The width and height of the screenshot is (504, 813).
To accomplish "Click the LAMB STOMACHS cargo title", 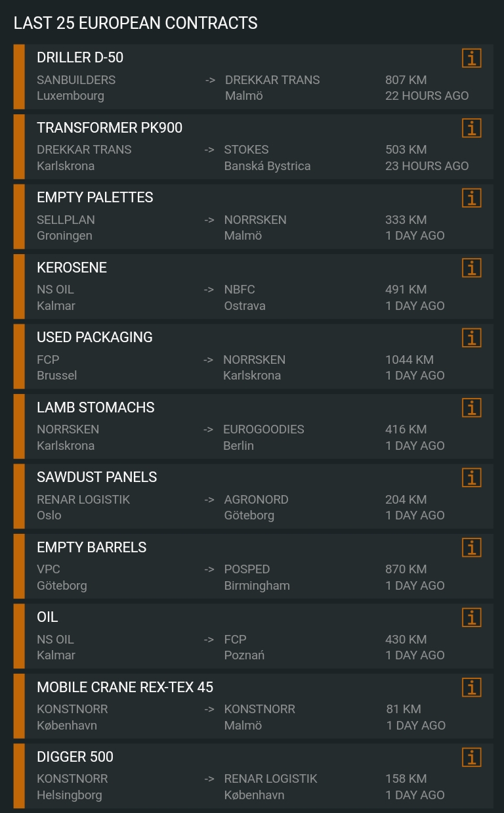I will point(96,407).
